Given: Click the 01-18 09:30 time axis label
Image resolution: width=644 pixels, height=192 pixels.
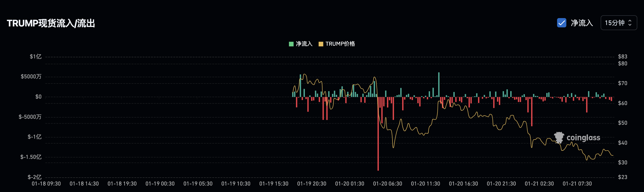Looking at the screenshot, I should [x=46, y=184].
